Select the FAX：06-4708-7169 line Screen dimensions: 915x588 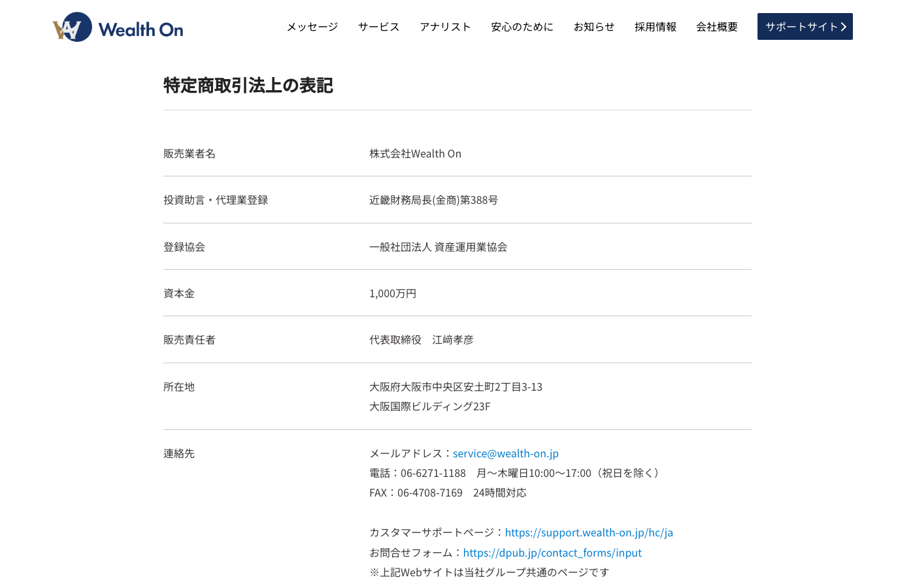point(448,493)
